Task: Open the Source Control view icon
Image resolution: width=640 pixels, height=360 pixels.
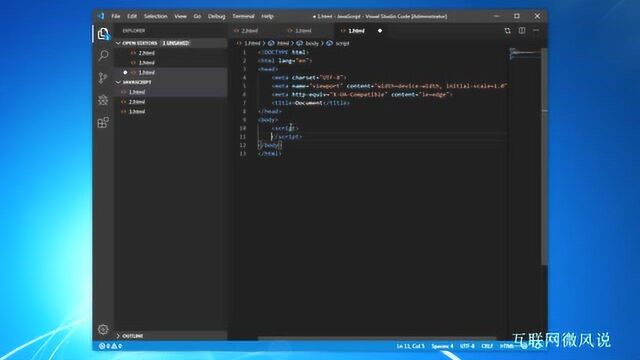Action: click(x=103, y=78)
